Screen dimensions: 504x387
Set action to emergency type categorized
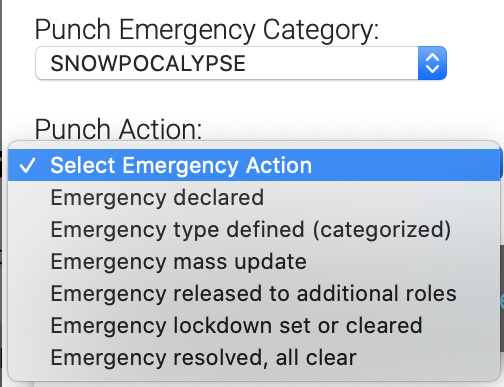(x=254, y=229)
